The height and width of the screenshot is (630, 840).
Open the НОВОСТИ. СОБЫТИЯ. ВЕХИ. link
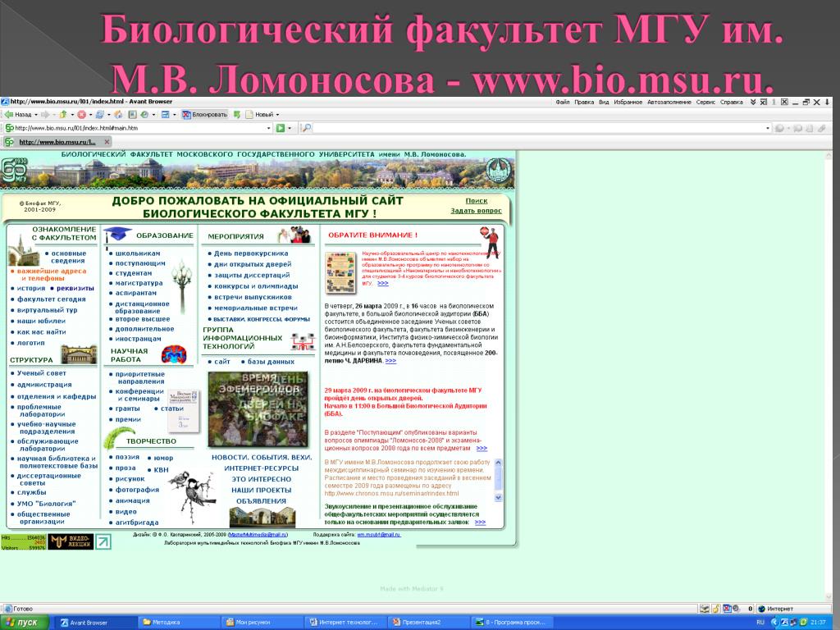click(262, 458)
